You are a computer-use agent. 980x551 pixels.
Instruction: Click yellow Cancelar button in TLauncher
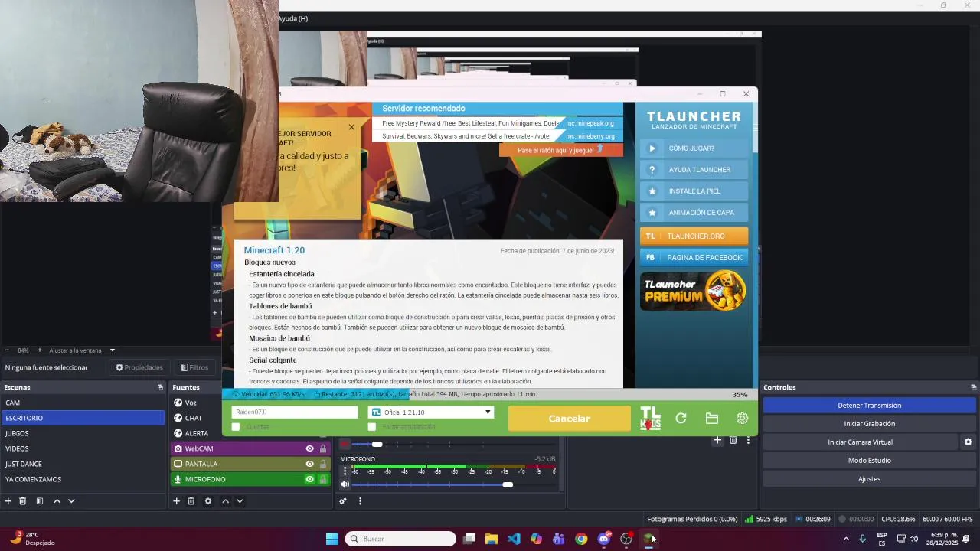click(x=569, y=419)
